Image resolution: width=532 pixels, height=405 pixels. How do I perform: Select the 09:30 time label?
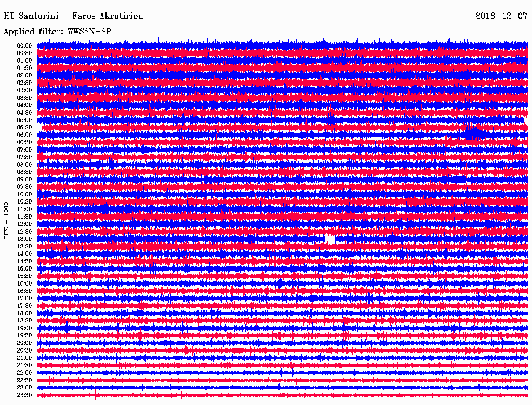(24, 187)
